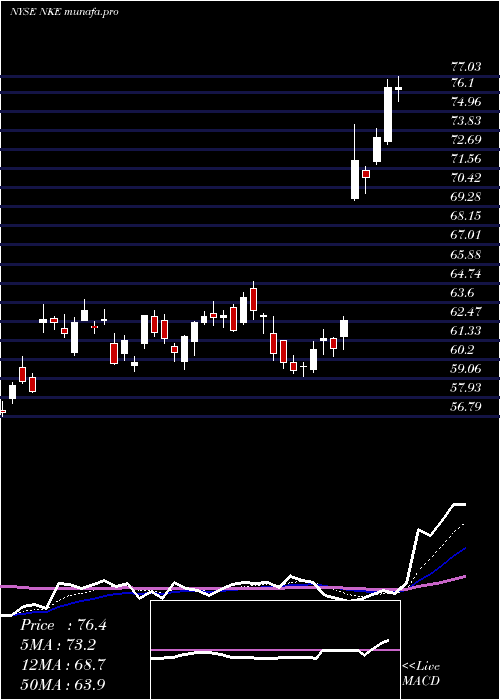
Task: Click the 61.33 price axis label
Action: [x=466, y=330]
